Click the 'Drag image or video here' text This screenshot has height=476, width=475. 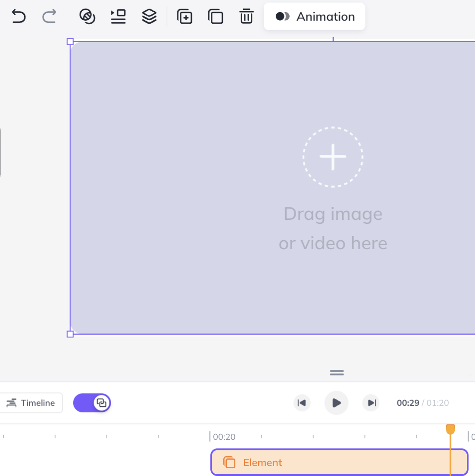click(x=333, y=228)
